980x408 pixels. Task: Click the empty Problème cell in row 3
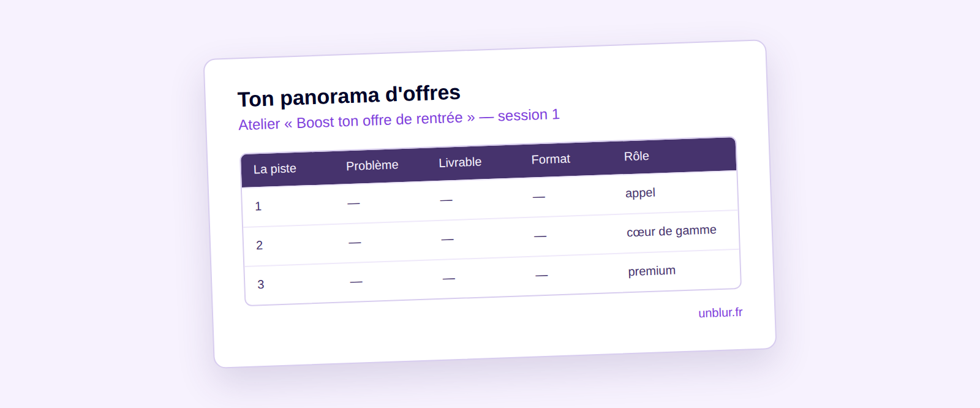click(356, 281)
